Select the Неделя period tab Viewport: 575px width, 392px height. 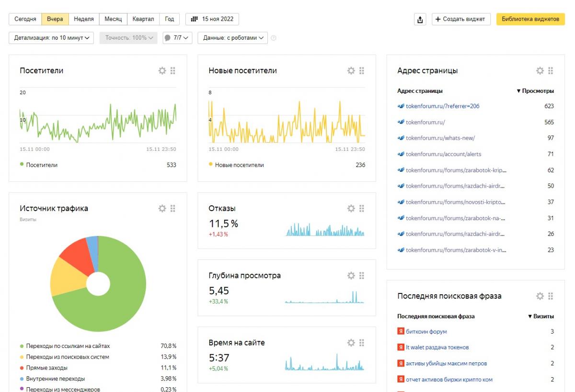click(x=84, y=19)
